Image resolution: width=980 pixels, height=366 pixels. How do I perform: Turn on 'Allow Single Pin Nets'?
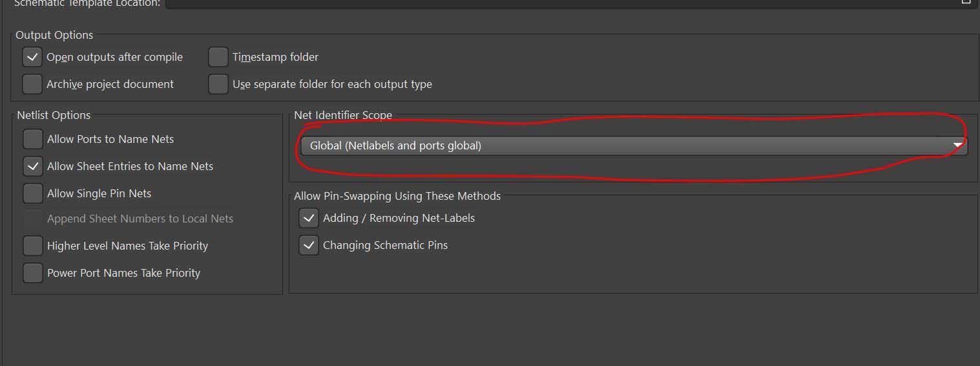click(33, 194)
